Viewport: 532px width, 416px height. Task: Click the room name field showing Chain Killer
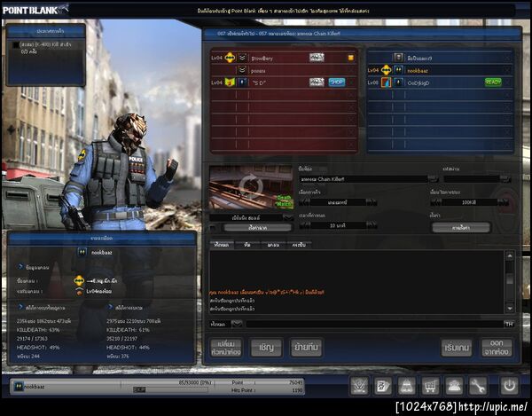coord(363,179)
